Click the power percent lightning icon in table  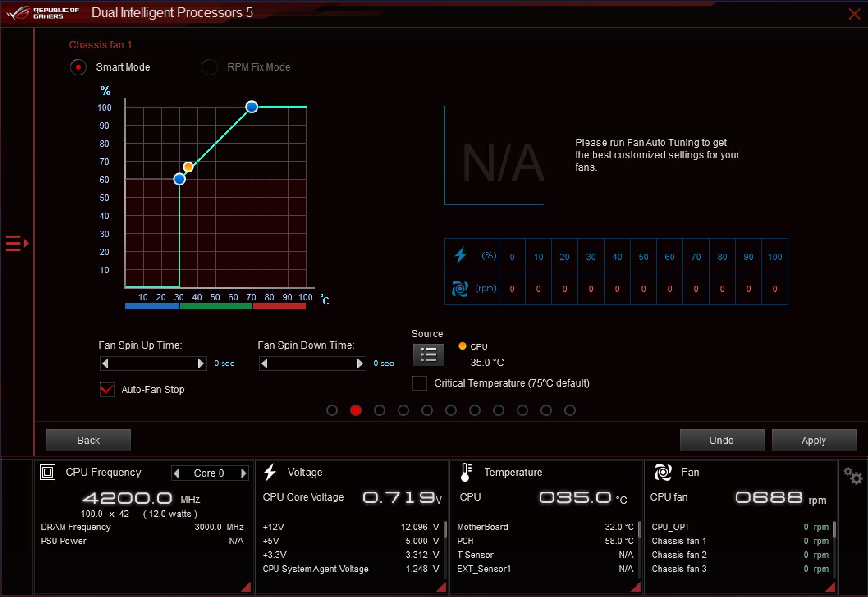click(x=460, y=255)
